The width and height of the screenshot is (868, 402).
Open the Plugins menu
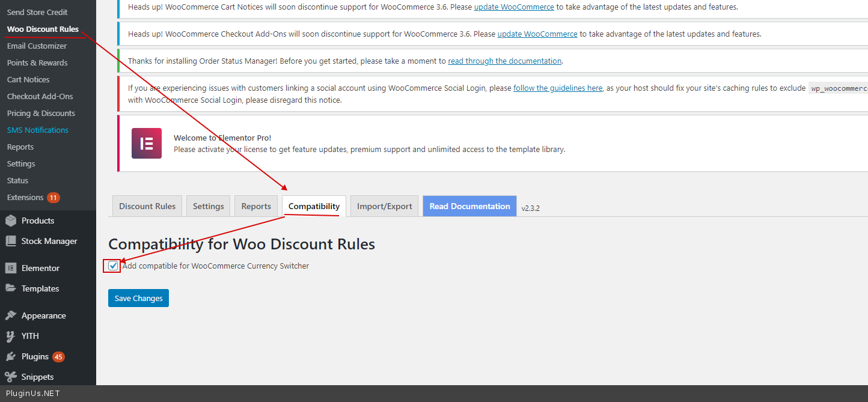click(x=35, y=356)
